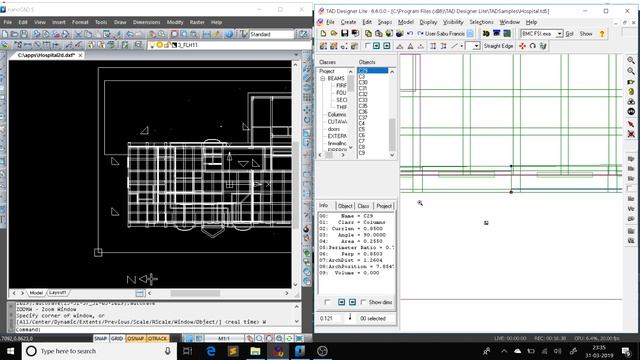This screenshot has width=640, height=360.
Task: Click the yellow sun freeze icon in layer box
Action: [x=160, y=45]
